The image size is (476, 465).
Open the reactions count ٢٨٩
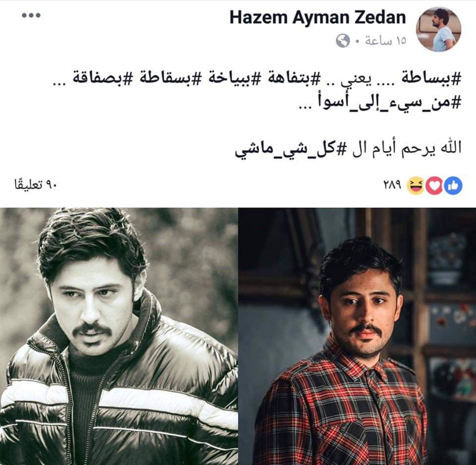click(392, 185)
